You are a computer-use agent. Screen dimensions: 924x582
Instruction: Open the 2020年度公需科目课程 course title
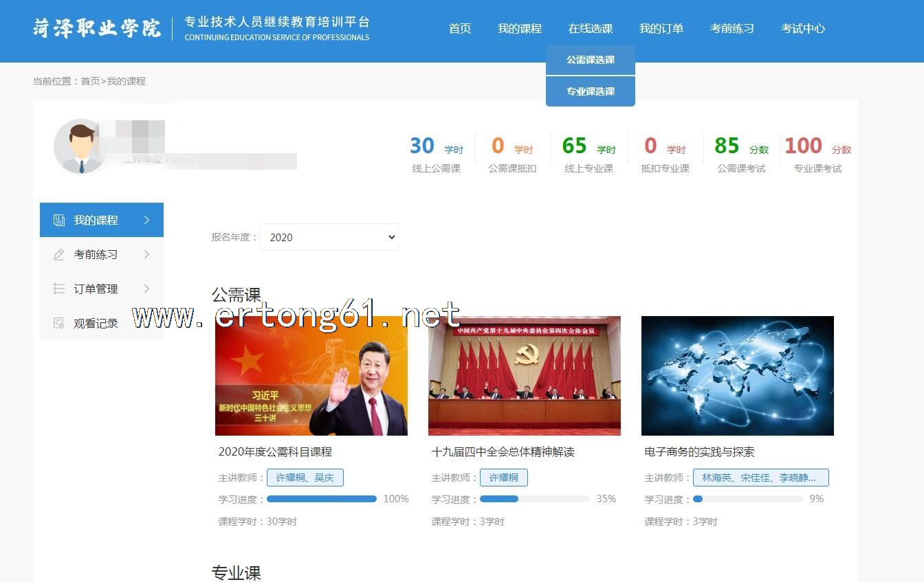coord(275,452)
